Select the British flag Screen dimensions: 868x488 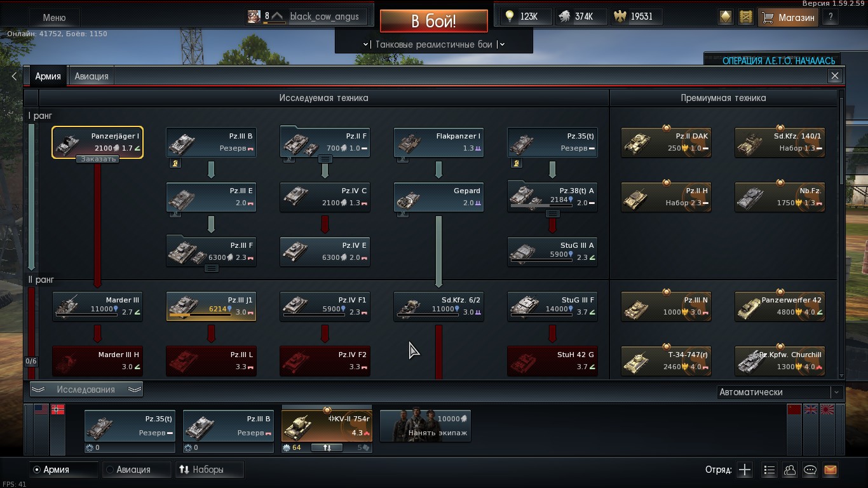tap(811, 409)
